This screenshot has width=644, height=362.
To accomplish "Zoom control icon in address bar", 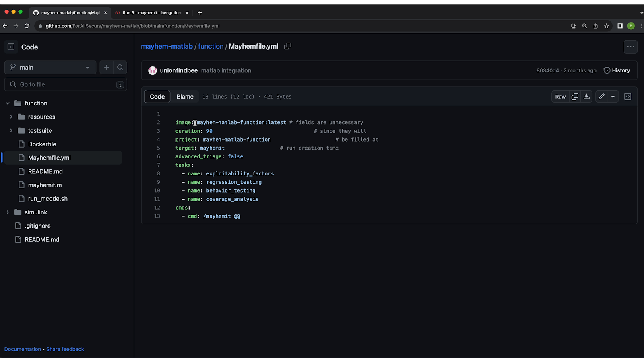I will [x=584, y=26].
